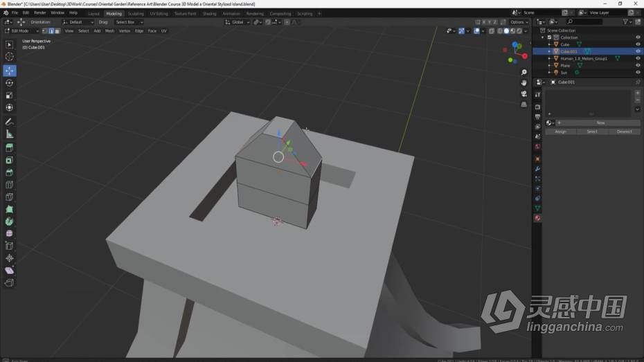Hide Human_1.8_Meters_Group1 in outliner

[638, 58]
